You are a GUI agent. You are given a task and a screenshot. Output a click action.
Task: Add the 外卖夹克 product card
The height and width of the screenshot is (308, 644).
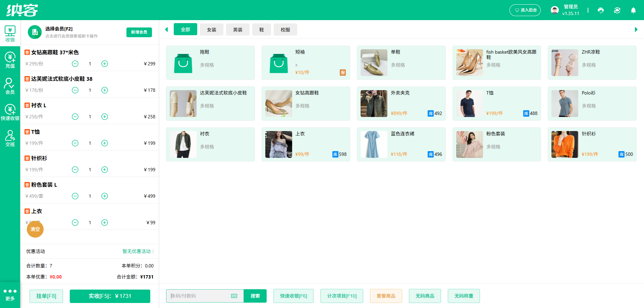(x=401, y=104)
